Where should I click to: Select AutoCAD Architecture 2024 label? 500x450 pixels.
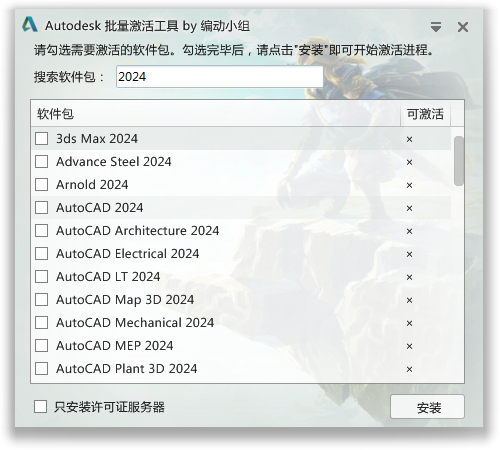(x=138, y=230)
